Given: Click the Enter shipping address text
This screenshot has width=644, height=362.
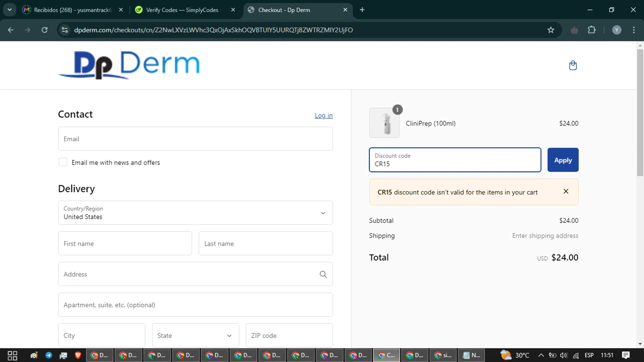Looking at the screenshot, I should (x=545, y=235).
